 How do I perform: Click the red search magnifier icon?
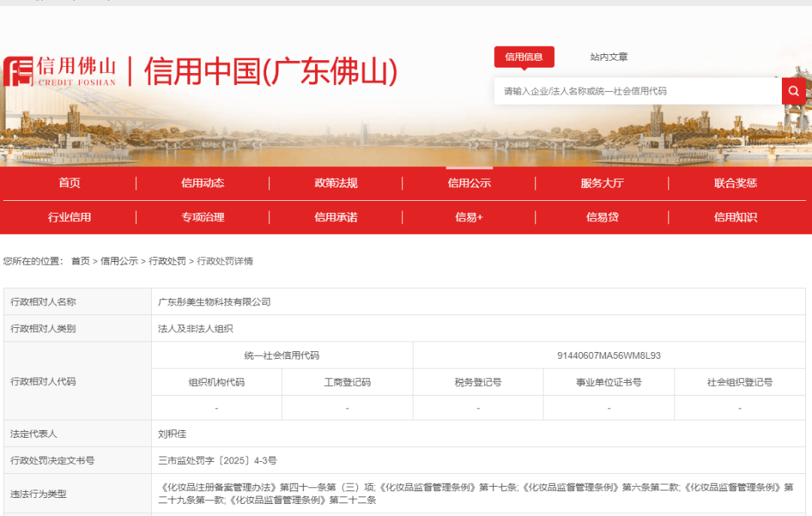793,91
